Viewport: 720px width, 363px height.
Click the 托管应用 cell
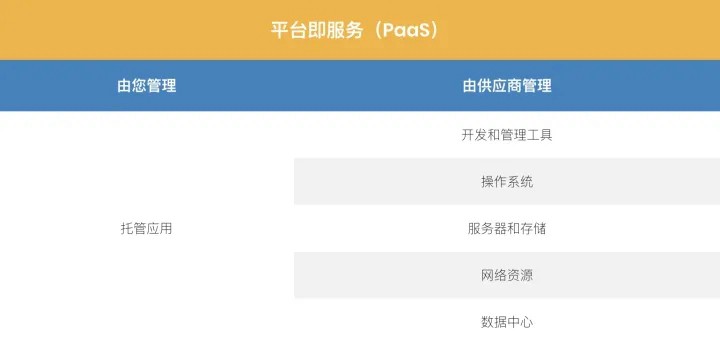coord(146,228)
